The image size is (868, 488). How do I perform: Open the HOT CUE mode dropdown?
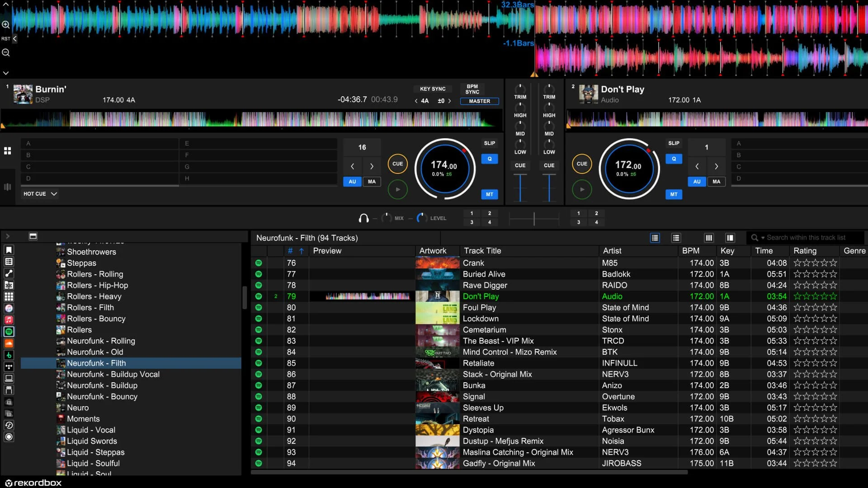[40, 194]
